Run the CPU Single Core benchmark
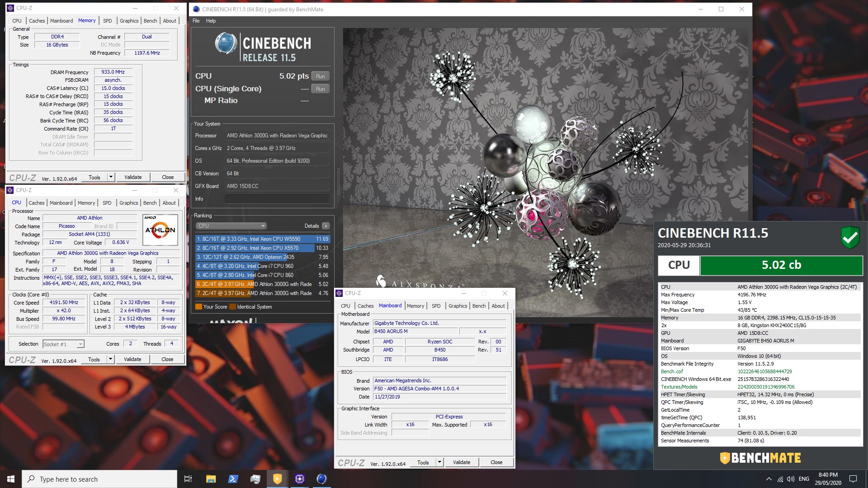This screenshot has height=488, width=868. click(x=321, y=89)
